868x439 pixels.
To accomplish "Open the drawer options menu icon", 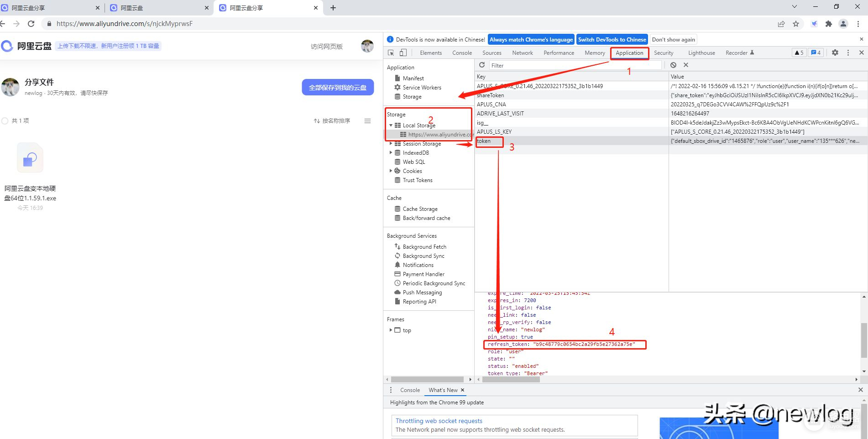I will point(391,390).
